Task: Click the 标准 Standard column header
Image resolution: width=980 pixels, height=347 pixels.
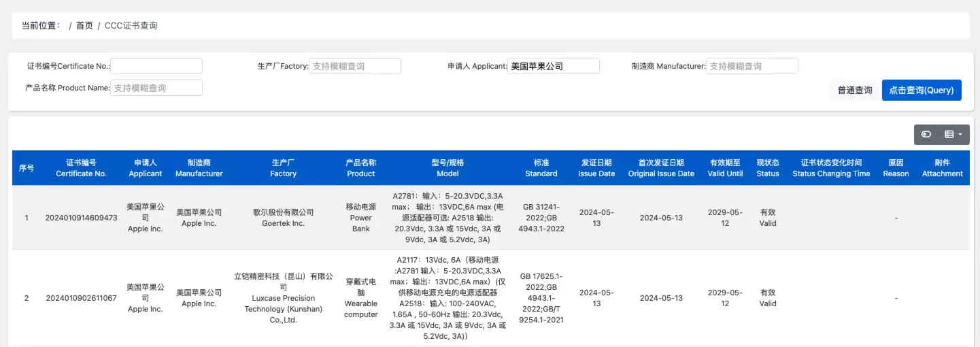Action: pos(541,168)
